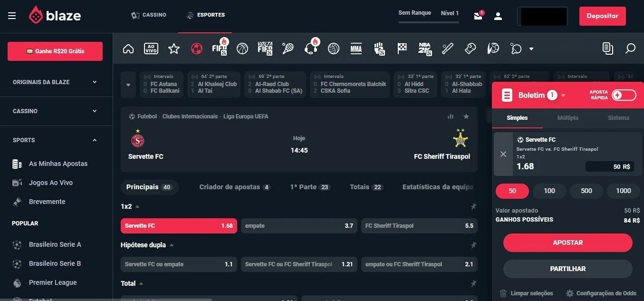
Task: Open Configurações de Odds
Action: coord(602,293)
